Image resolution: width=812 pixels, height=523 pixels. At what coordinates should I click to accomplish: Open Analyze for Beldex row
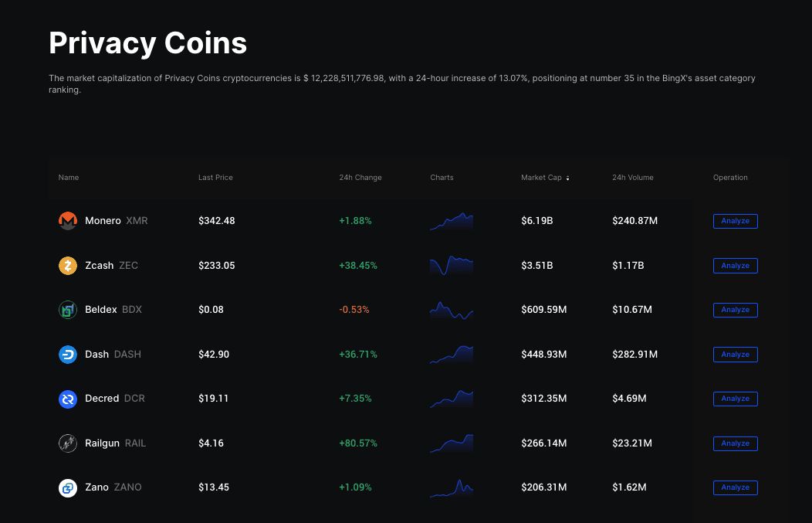pyautogui.click(x=735, y=310)
